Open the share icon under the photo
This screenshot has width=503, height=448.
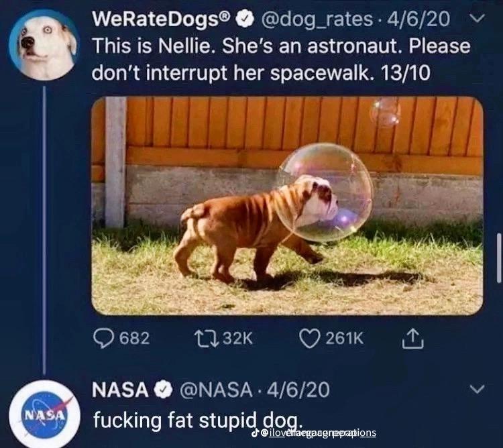(413, 339)
